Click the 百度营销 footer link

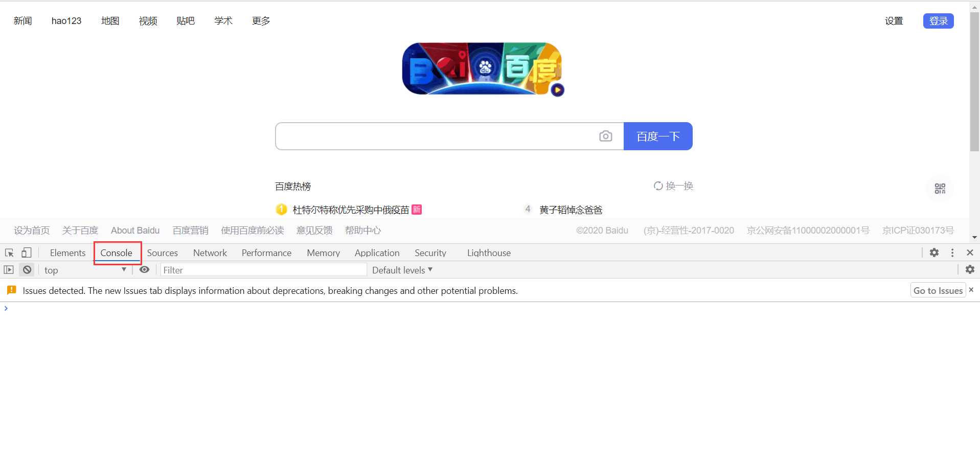tap(191, 230)
